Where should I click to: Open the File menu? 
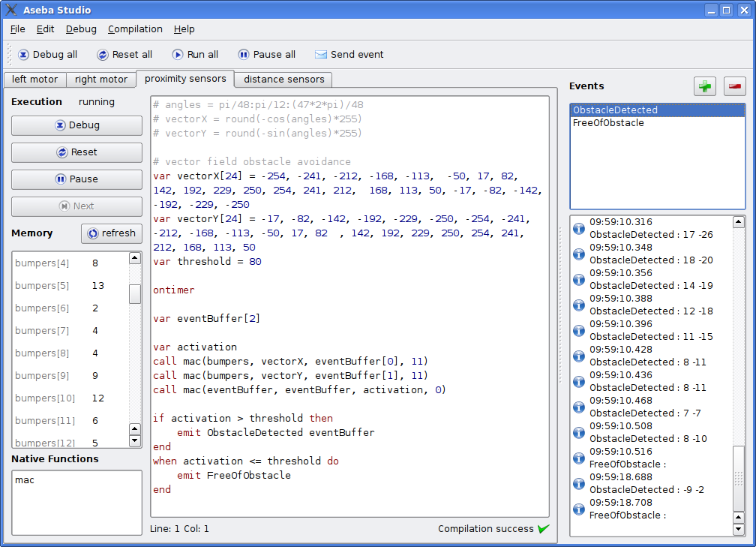[17, 29]
